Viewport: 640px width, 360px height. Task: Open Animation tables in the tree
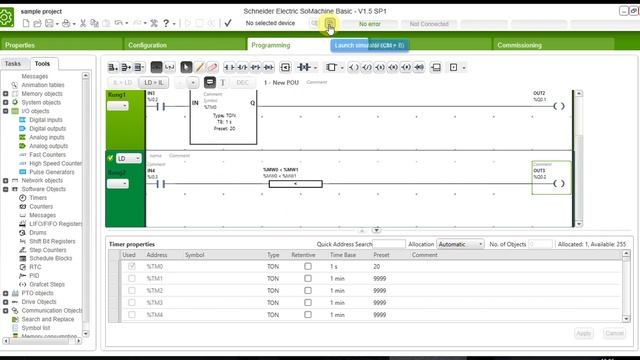(43, 85)
